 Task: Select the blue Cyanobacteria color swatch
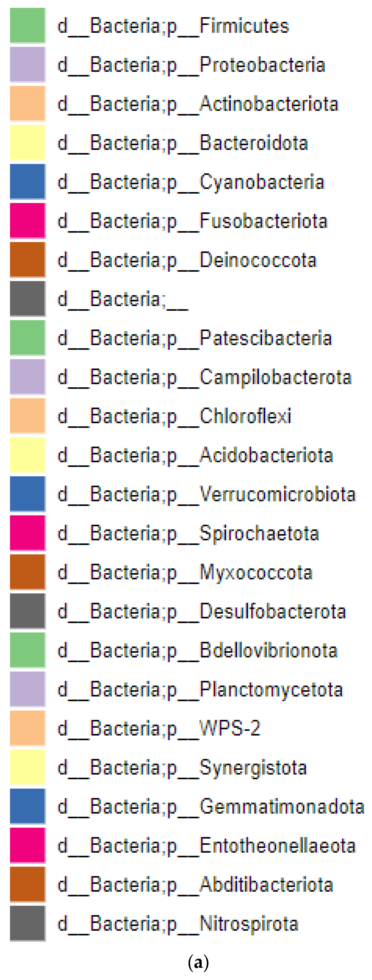tap(27, 182)
